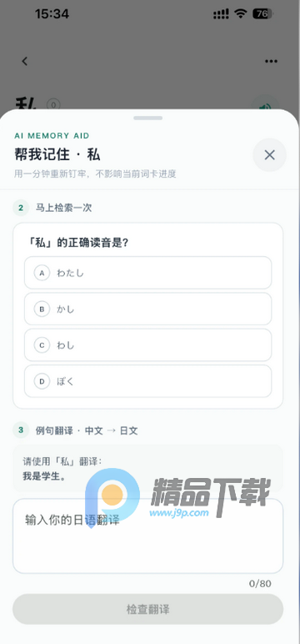The width and height of the screenshot is (300, 644).
Task: Go back with the top-left arrow
Action: (25, 61)
